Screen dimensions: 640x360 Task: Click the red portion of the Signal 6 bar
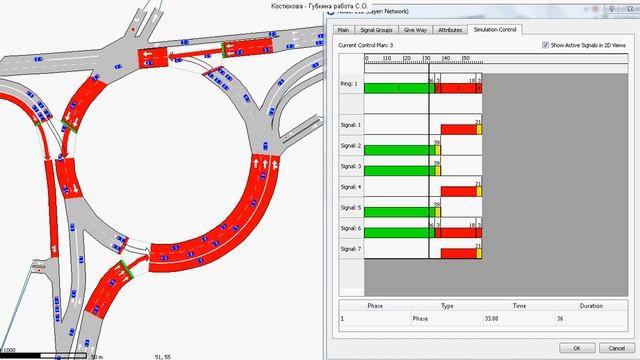point(458,233)
